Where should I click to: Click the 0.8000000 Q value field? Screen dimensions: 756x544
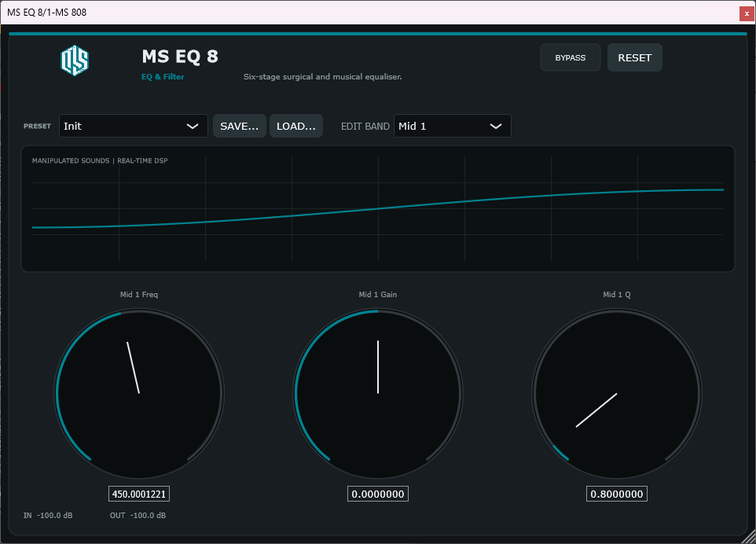tap(617, 494)
